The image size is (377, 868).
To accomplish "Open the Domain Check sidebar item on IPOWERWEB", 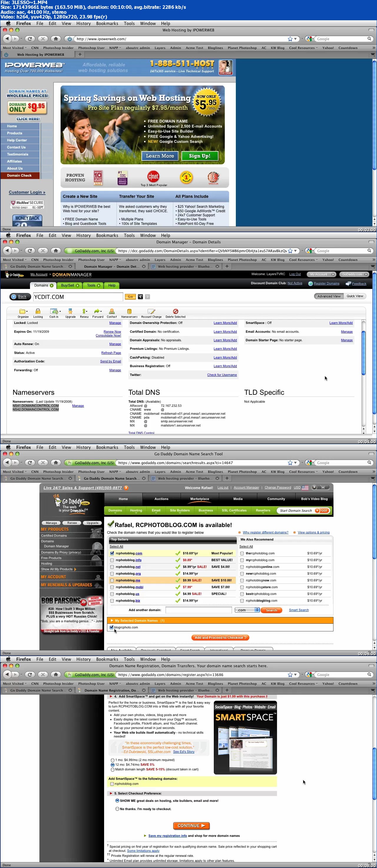I will coord(20,175).
